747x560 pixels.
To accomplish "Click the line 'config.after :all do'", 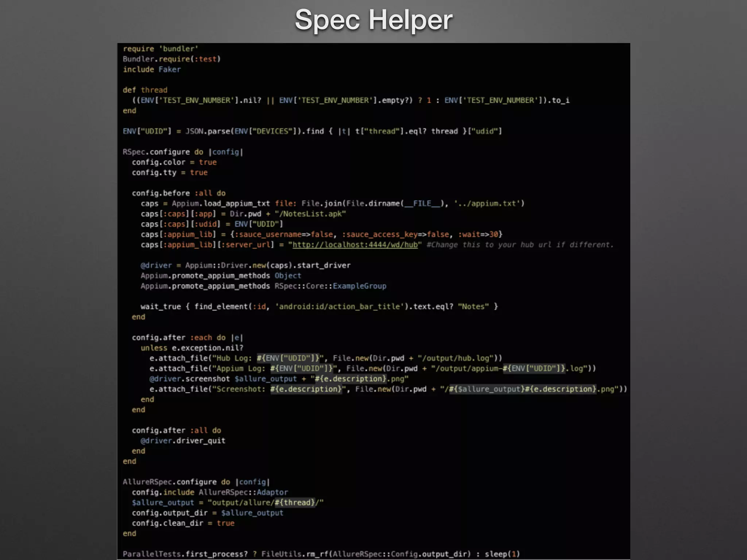I will pos(177,431).
